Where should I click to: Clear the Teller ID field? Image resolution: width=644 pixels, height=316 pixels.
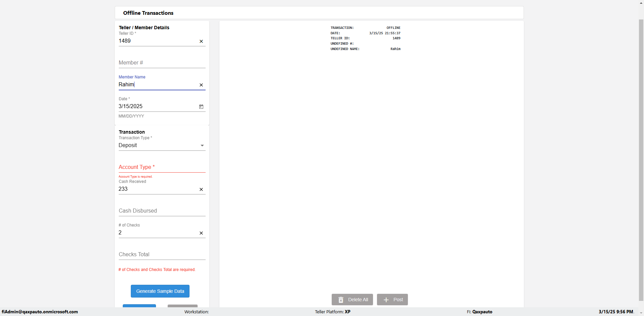(201, 41)
